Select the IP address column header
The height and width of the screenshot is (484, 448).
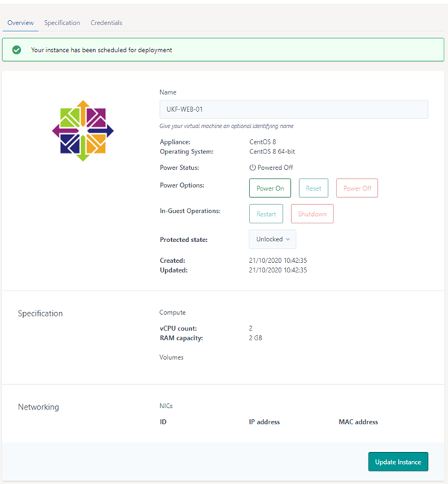pyautogui.click(x=264, y=422)
